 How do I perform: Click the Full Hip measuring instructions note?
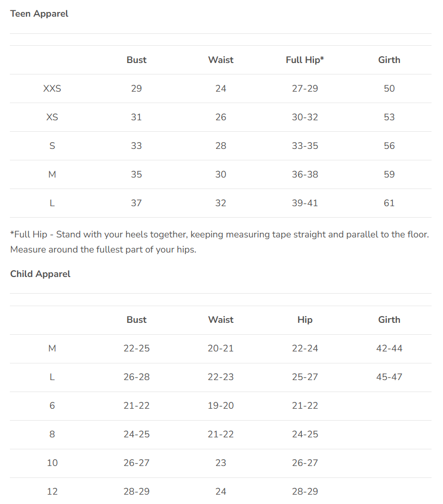tap(219, 242)
